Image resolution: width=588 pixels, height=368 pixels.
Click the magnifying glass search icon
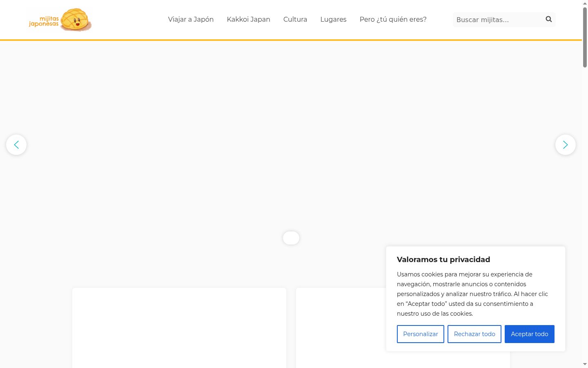pyautogui.click(x=549, y=19)
